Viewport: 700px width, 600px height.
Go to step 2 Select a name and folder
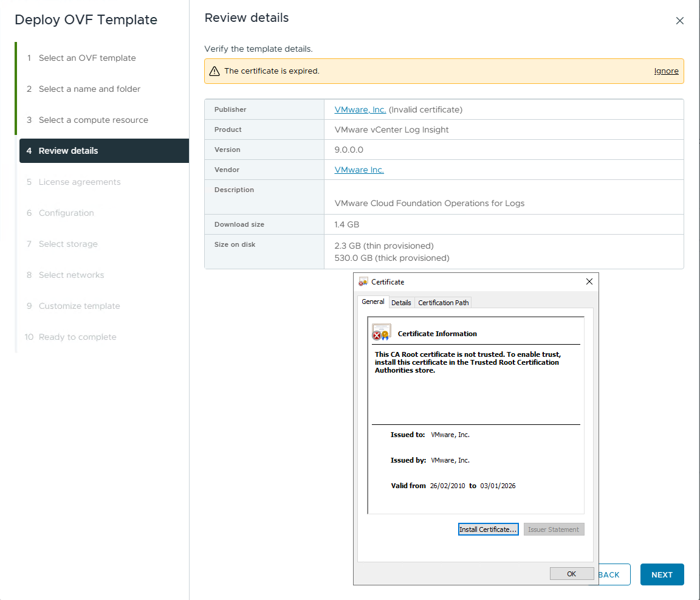pos(89,89)
